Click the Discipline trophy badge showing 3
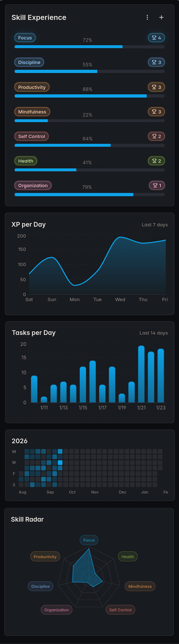Screen dimensions: 179x644 (x=156, y=62)
